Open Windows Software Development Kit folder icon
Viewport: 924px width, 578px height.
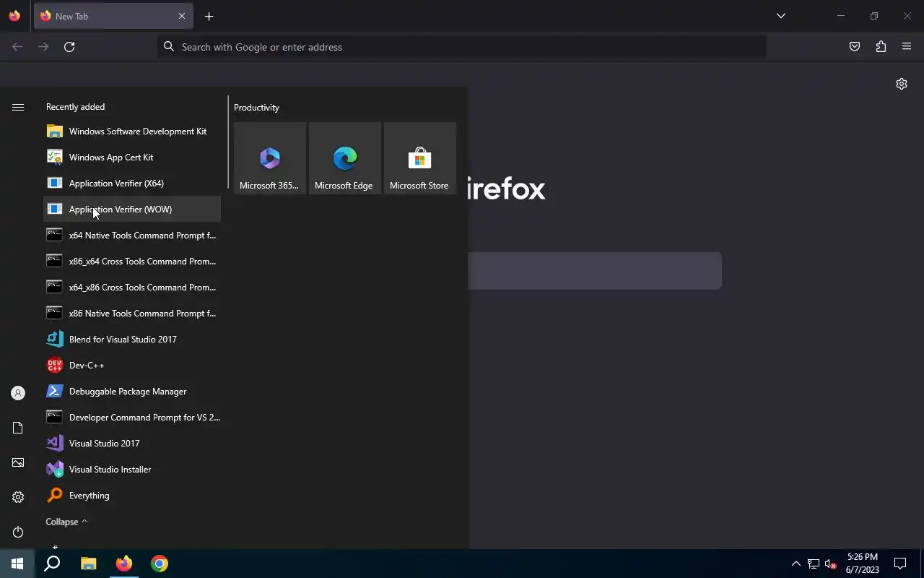[x=55, y=131]
